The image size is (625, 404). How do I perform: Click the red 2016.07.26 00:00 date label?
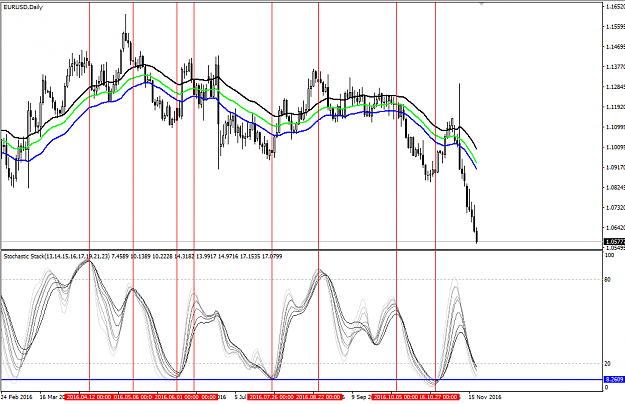[271, 397]
